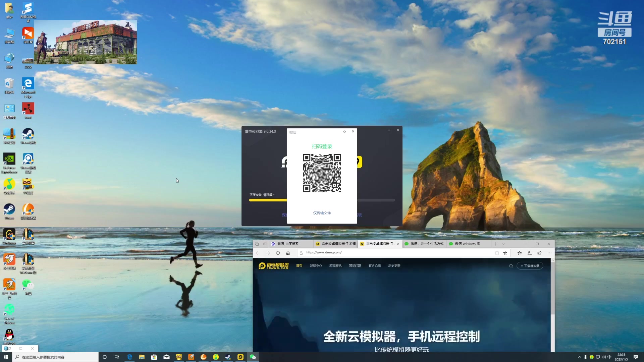Toggle reading view icon in address bar
Viewport: 644px width, 362px height.
[x=497, y=253]
